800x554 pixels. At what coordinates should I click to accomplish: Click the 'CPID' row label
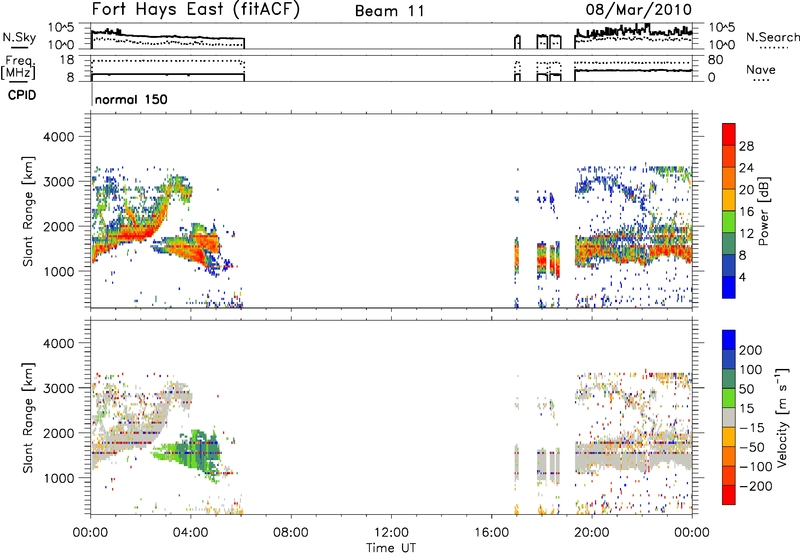click(x=22, y=95)
